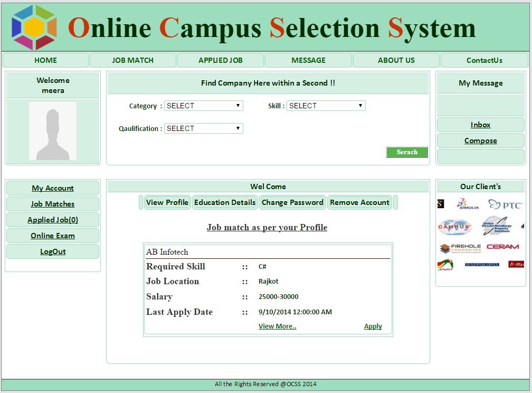Viewport: 532px width, 393px height.
Task: Go to JOB MATCH in navigation bar
Action: [x=133, y=60]
